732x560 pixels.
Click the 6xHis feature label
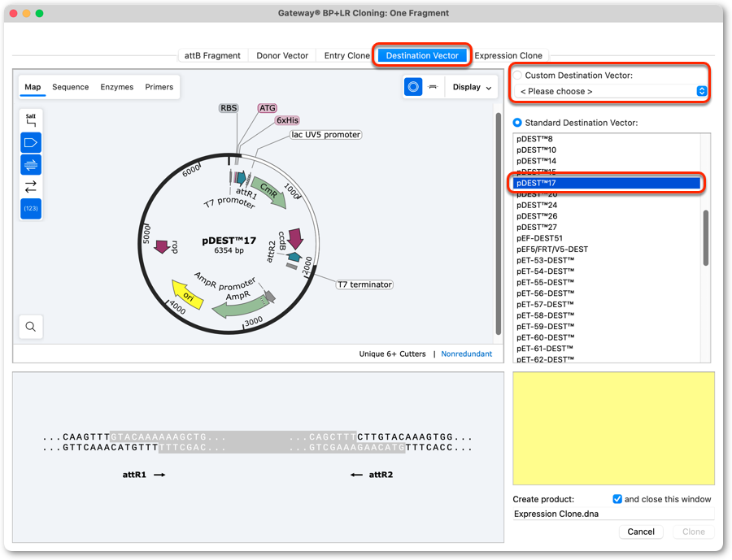tap(287, 120)
